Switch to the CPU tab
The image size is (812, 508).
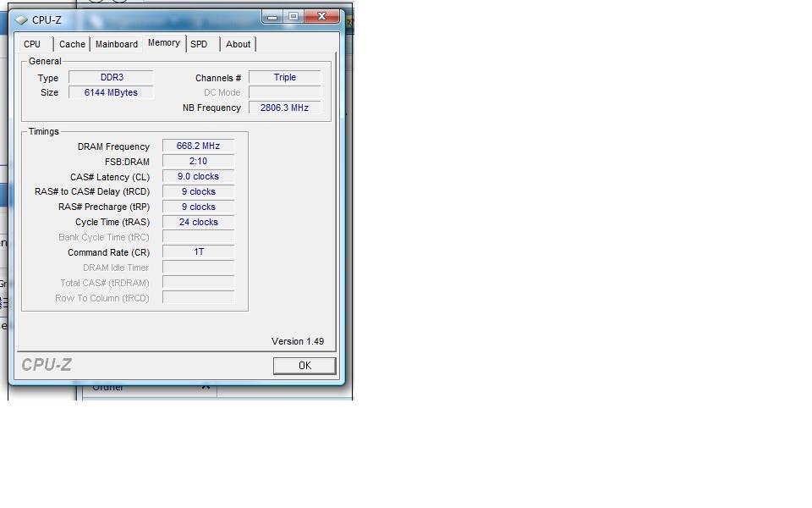coord(32,44)
